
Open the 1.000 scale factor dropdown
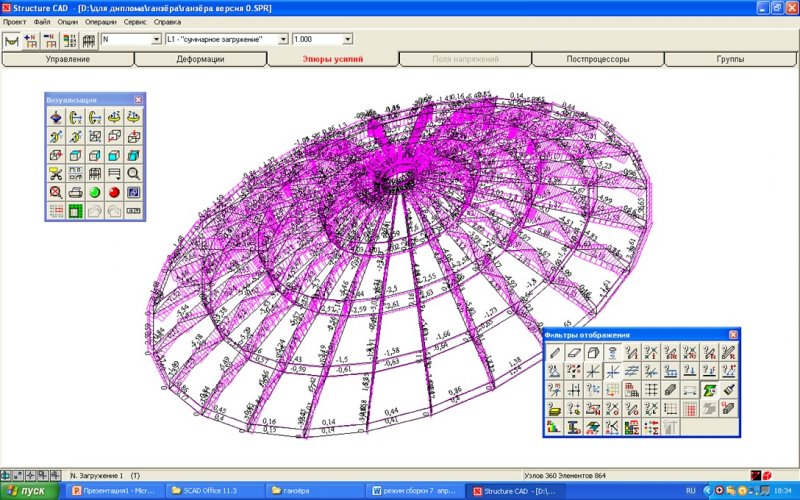tap(347, 39)
